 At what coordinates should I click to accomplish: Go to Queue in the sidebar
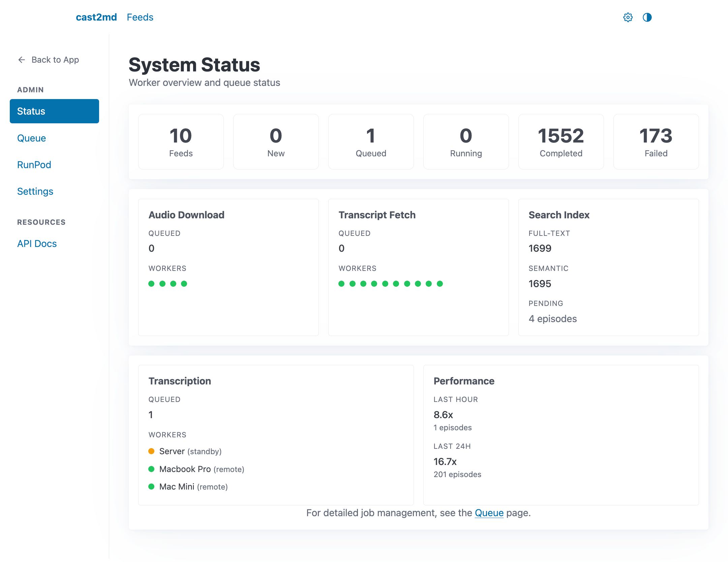31,138
